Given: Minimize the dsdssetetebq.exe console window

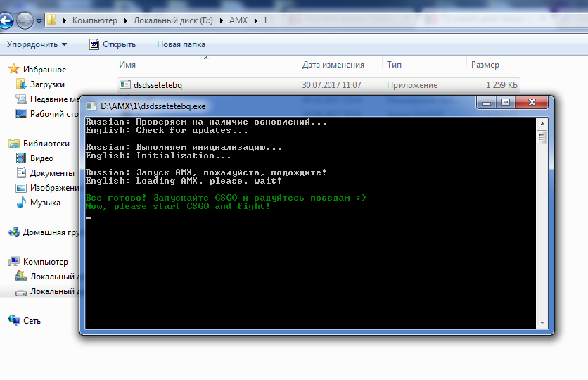Looking at the screenshot, I should [x=487, y=103].
